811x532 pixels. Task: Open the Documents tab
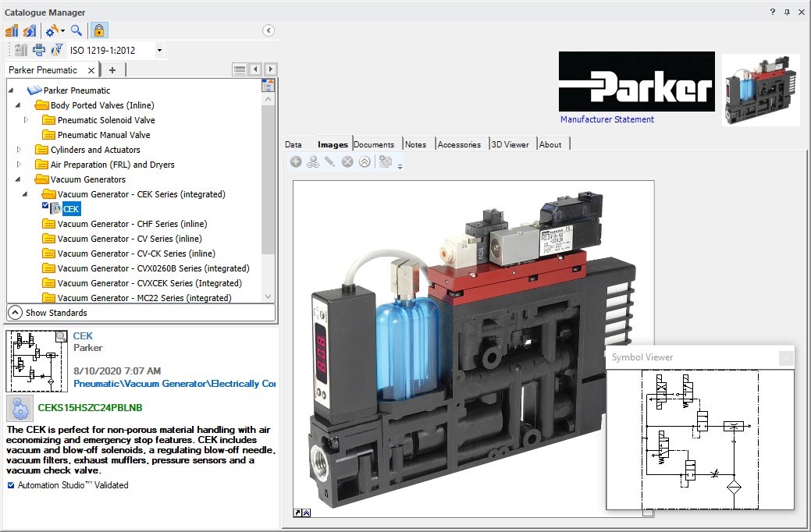374,144
